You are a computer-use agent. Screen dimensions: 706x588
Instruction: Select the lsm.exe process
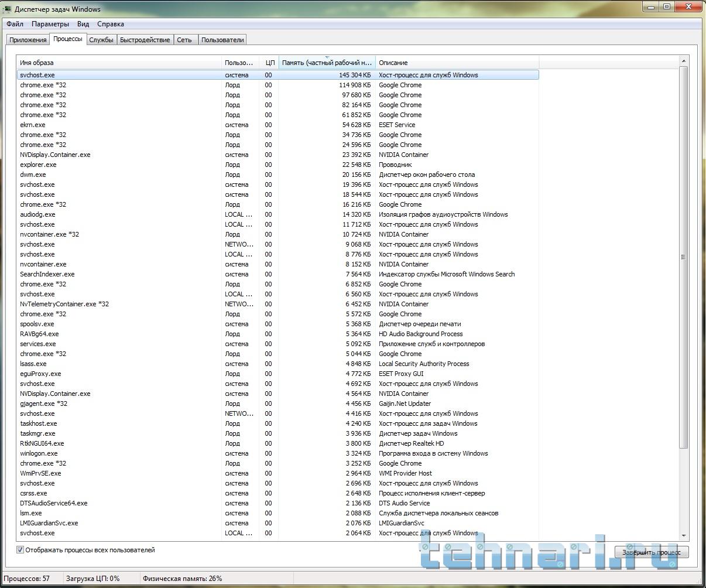coord(278,513)
